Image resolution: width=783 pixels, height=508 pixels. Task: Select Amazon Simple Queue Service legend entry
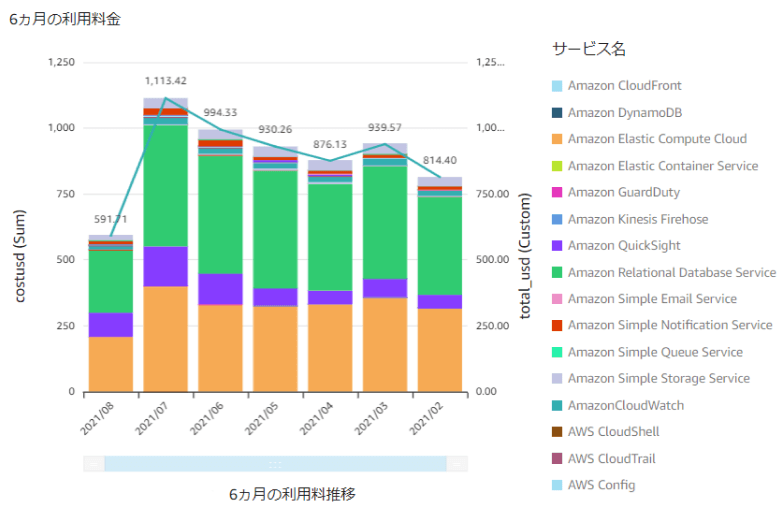click(x=655, y=352)
